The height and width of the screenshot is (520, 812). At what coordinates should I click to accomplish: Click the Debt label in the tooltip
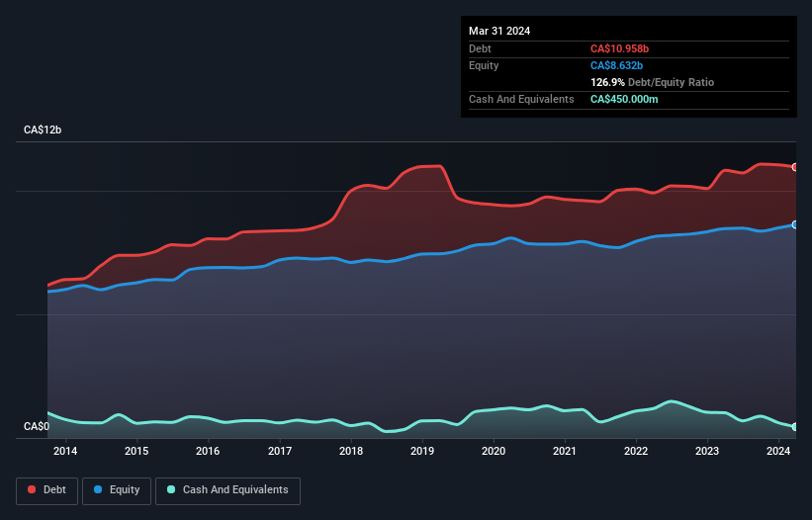(x=480, y=48)
